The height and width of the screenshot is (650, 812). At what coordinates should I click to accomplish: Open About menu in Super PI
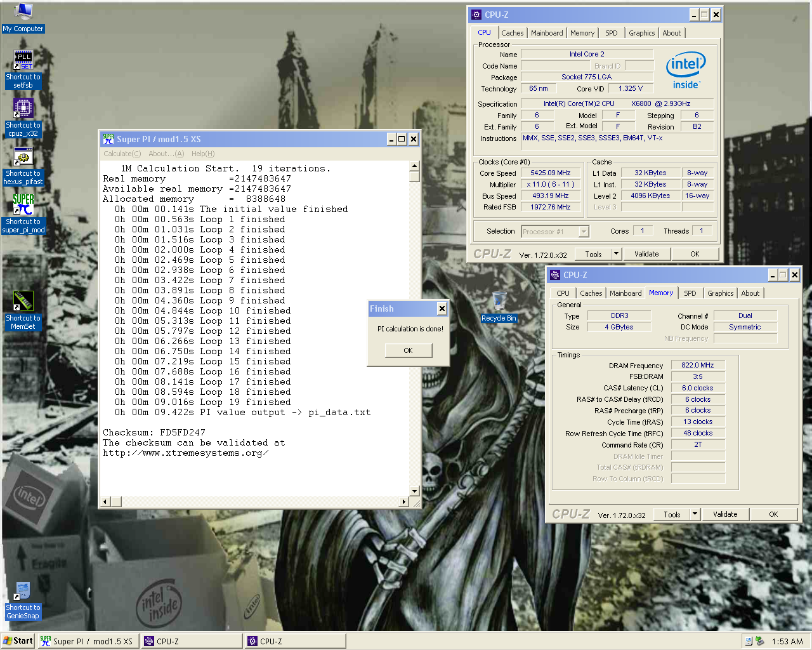166,154
